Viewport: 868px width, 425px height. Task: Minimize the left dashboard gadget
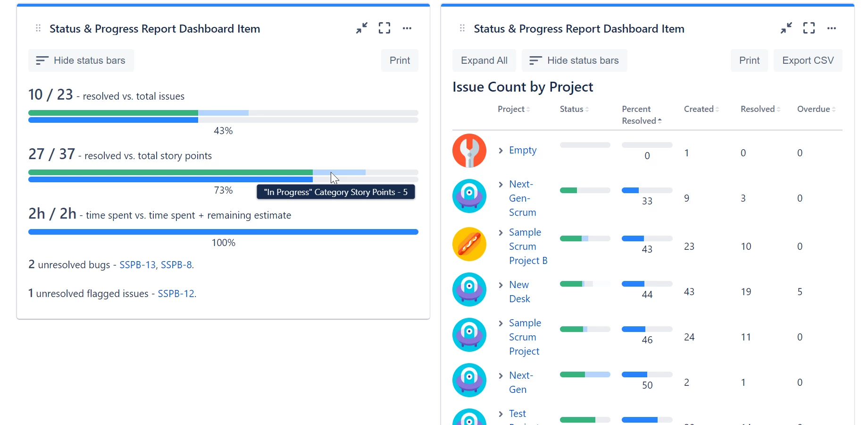click(x=362, y=28)
